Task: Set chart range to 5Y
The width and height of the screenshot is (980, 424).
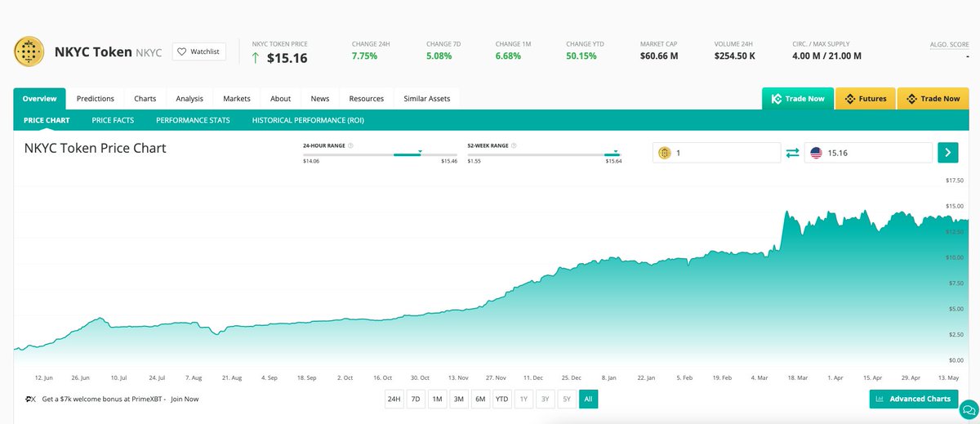Action: point(566,399)
